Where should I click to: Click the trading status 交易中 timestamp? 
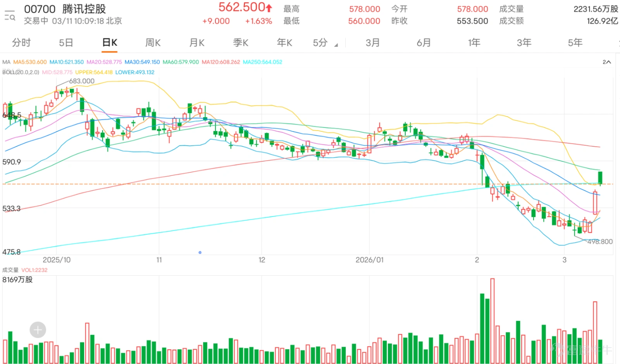tap(73, 21)
